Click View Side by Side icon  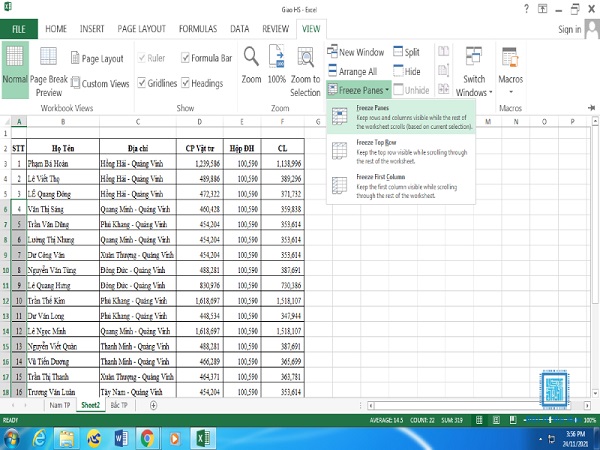click(x=443, y=51)
